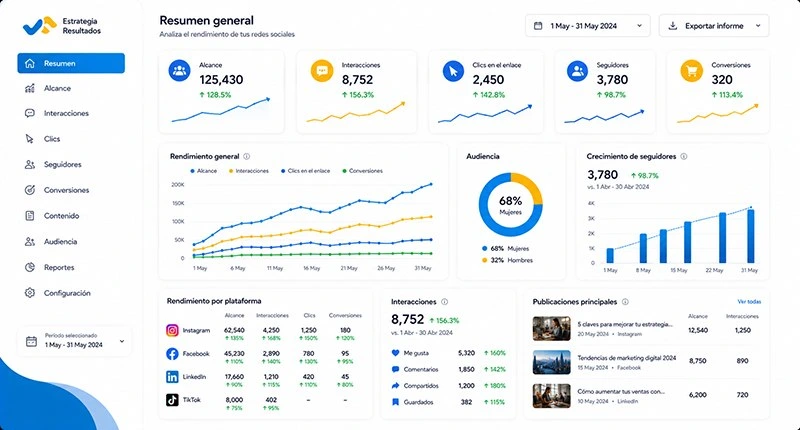Image resolution: width=800 pixels, height=430 pixels.
Task: Click the info icon next to Crecimiento de seguidores
Action: (684, 157)
